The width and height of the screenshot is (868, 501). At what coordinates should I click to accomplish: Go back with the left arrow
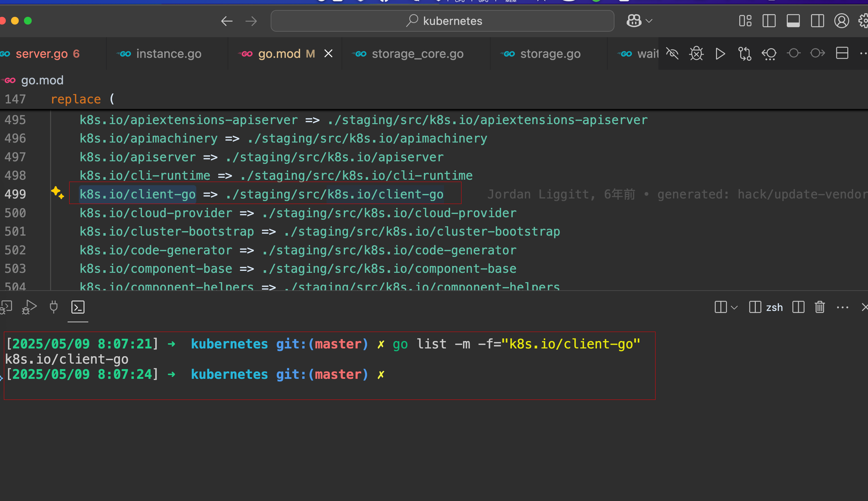point(226,21)
